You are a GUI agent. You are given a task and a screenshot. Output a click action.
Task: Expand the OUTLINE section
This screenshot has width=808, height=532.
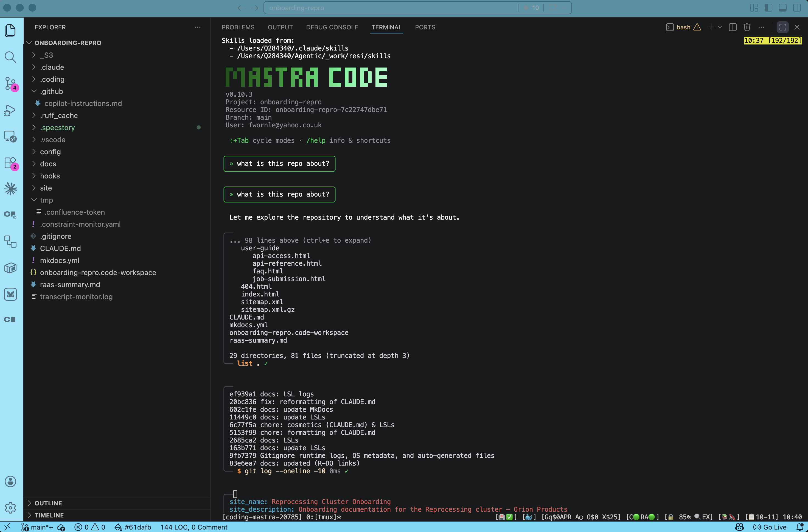coord(117,503)
